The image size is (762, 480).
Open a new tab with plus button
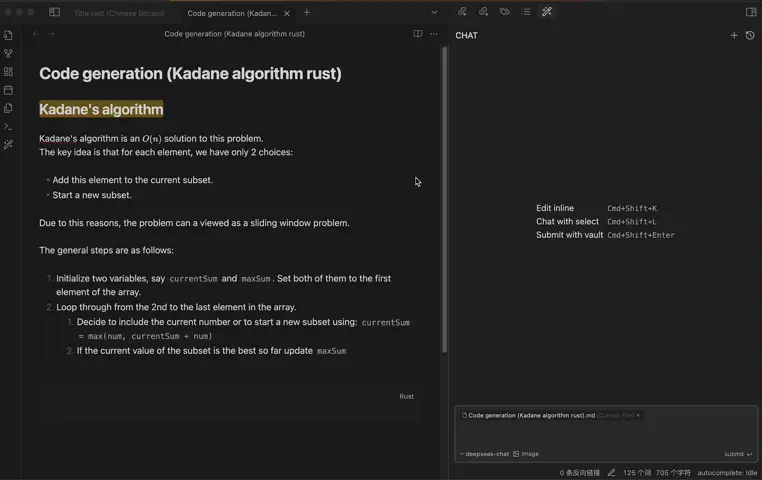pyautogui.click(x=307, y=13)
